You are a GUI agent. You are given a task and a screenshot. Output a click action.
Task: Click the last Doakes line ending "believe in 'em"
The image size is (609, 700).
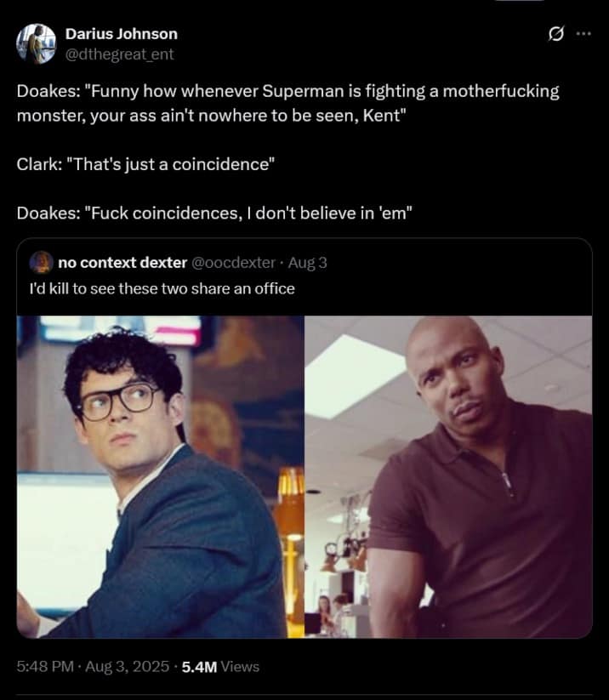click(214, 212)
